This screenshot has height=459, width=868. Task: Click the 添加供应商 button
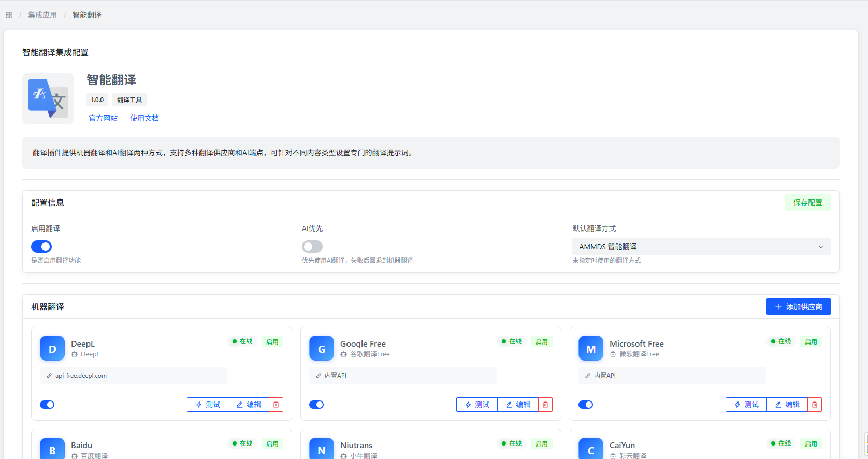click(x=798, y=307)
